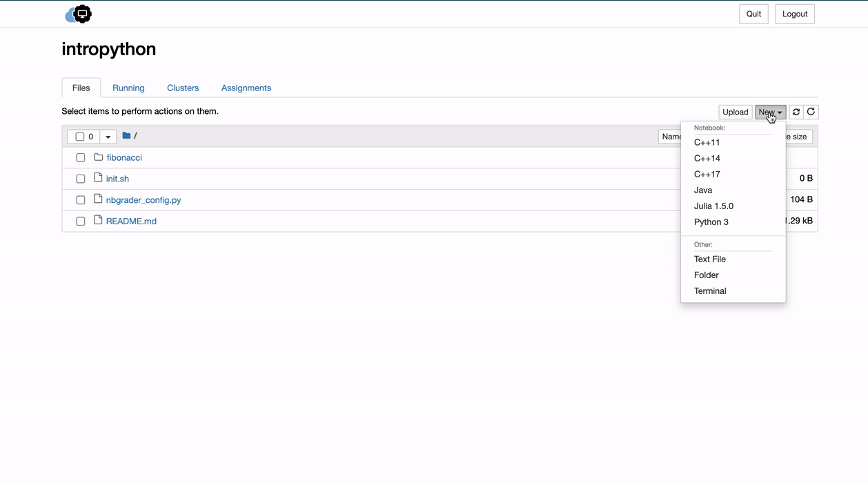Open the README.md file link
The height and width of the screenshot is (483, 868).
(131, 221)
